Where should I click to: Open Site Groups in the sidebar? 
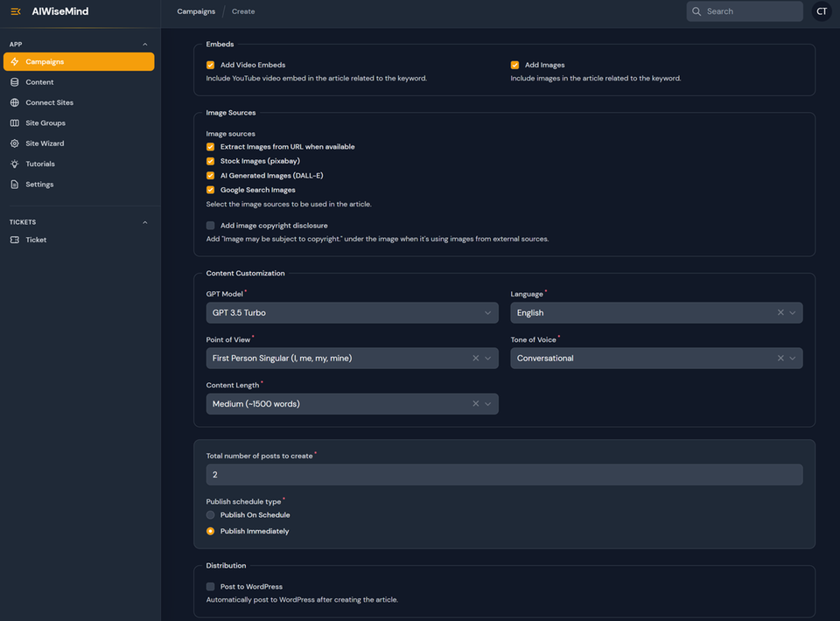point(79,122)
